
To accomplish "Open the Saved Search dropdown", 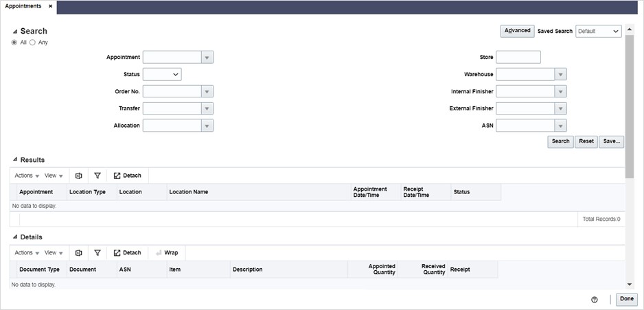I will 599,31.
